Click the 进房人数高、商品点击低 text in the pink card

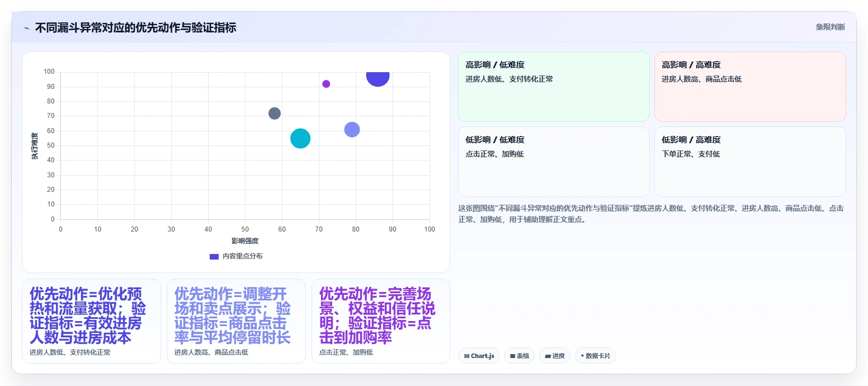point(702,79)
